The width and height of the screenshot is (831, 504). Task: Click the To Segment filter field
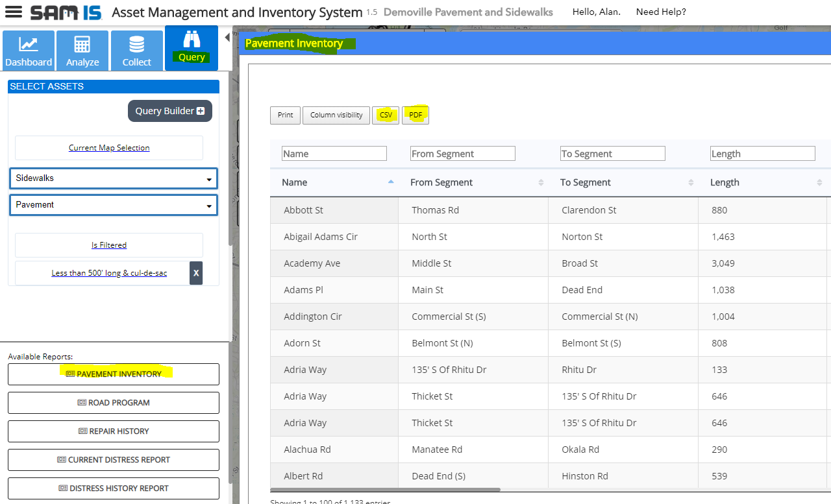(x=612, y=154)
